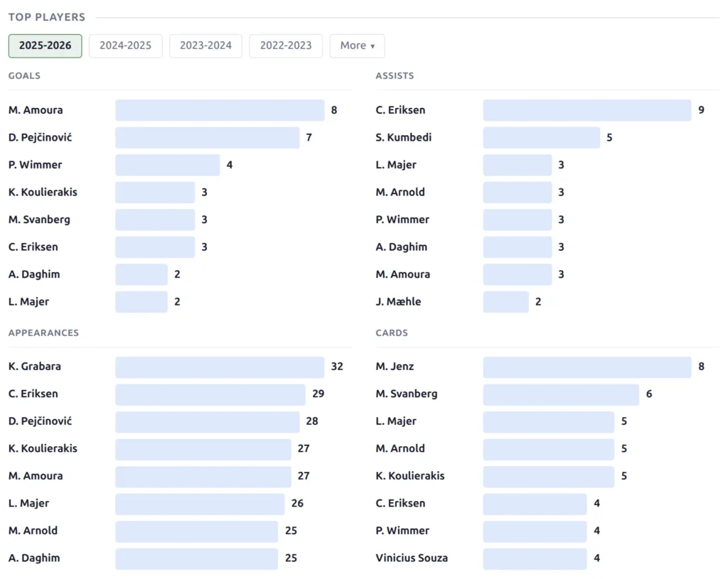
Task: Select L. Majer in the Cards list
Action: coord(396,421)
